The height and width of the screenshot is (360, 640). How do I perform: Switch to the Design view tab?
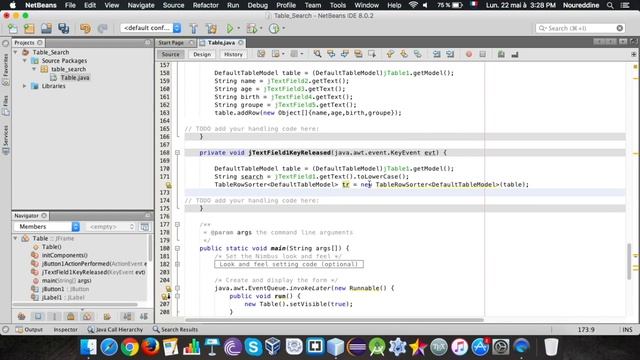pyautogui.click(x=202, y=54)
